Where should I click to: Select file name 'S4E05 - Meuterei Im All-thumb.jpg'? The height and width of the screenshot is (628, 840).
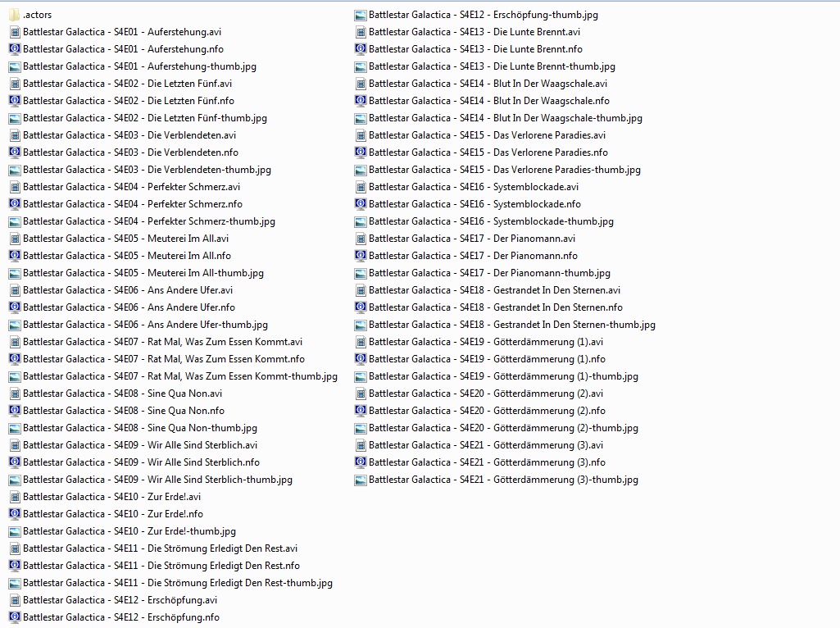pos(143,273)
